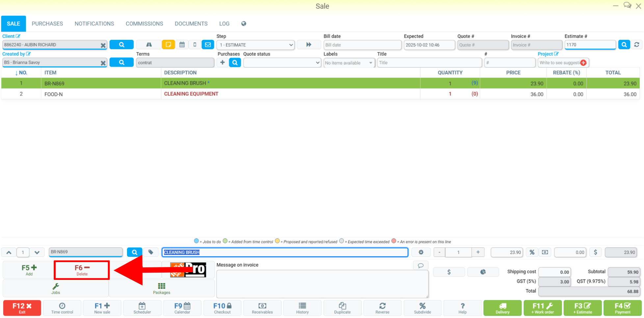Image resolution: width=644 pixels, height=318 pixels.
Task: Refresh using the icon beside Estimate #
Action: [637, 45]
